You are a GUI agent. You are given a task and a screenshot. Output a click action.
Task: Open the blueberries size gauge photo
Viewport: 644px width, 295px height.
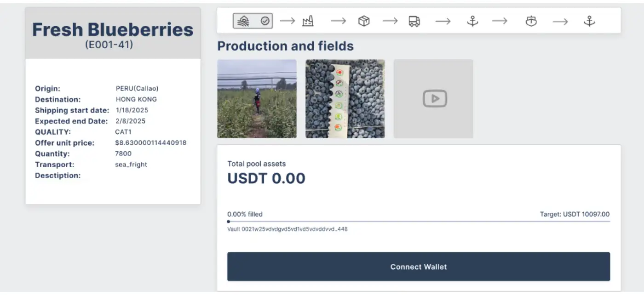[345, 99]
